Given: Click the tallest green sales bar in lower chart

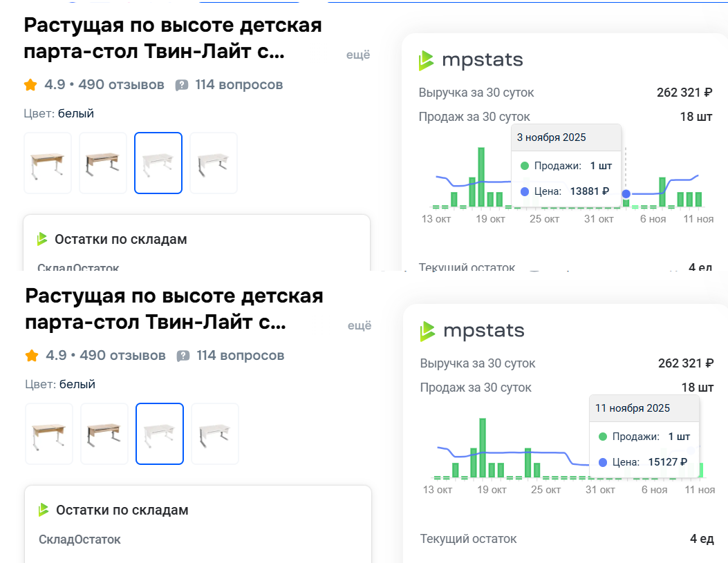Looking at the screenshot, I should [x=483, y=448].
